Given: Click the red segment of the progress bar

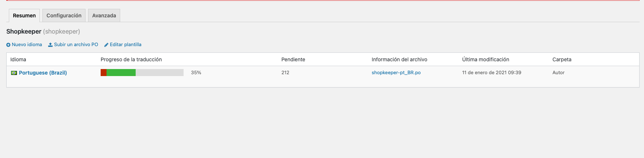Looking at the screenshot, I should click(104, 72).
